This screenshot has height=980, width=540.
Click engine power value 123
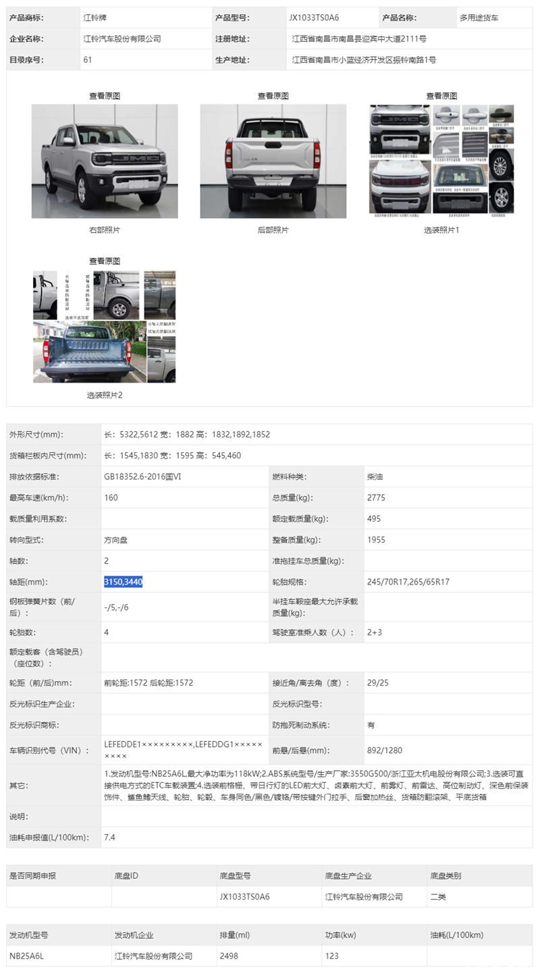click(x=331, y=956)
